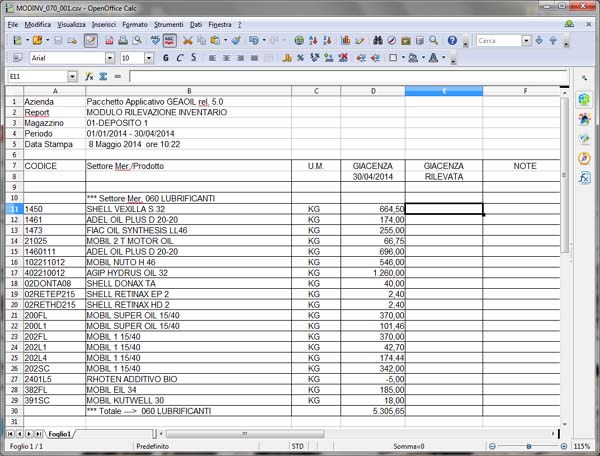Click Find Next down arrow button
The image size is (600, 456).
pyautogui.click(x=539, y=40)
